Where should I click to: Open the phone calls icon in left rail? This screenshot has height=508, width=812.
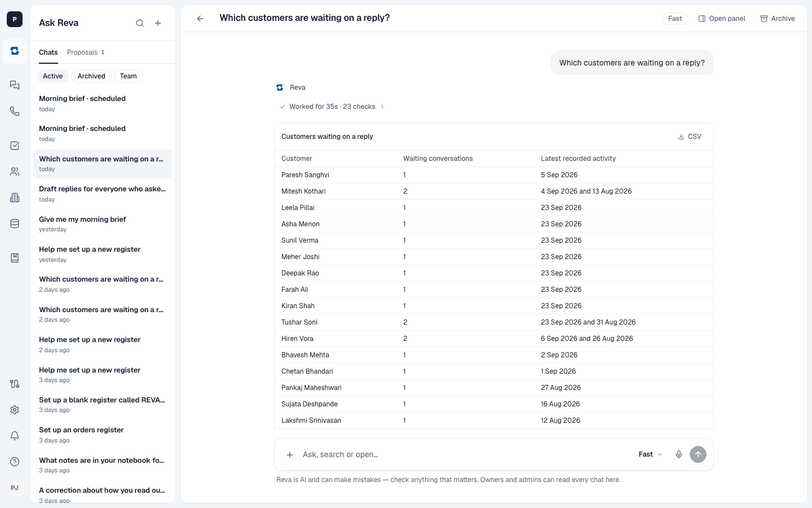[x=15, y=111]
